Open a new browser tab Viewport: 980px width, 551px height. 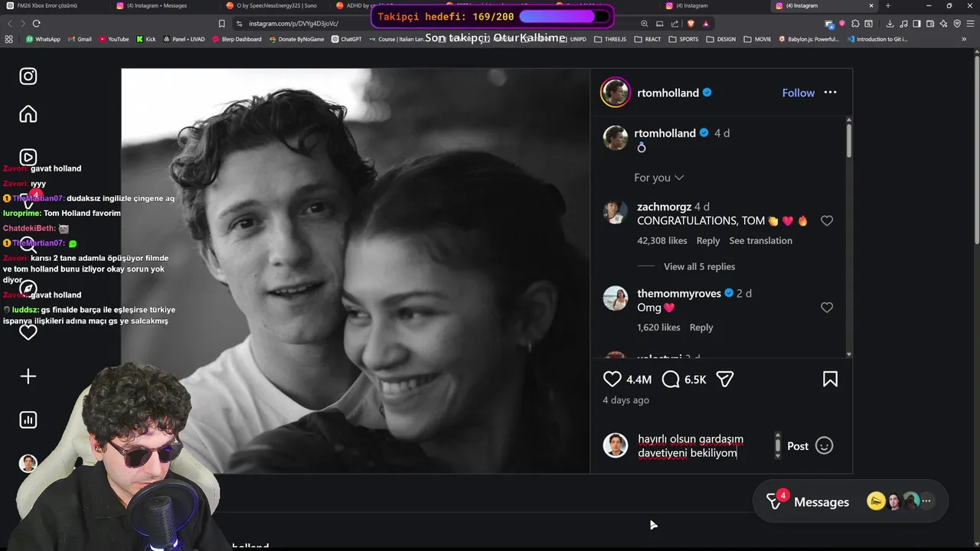888,5
